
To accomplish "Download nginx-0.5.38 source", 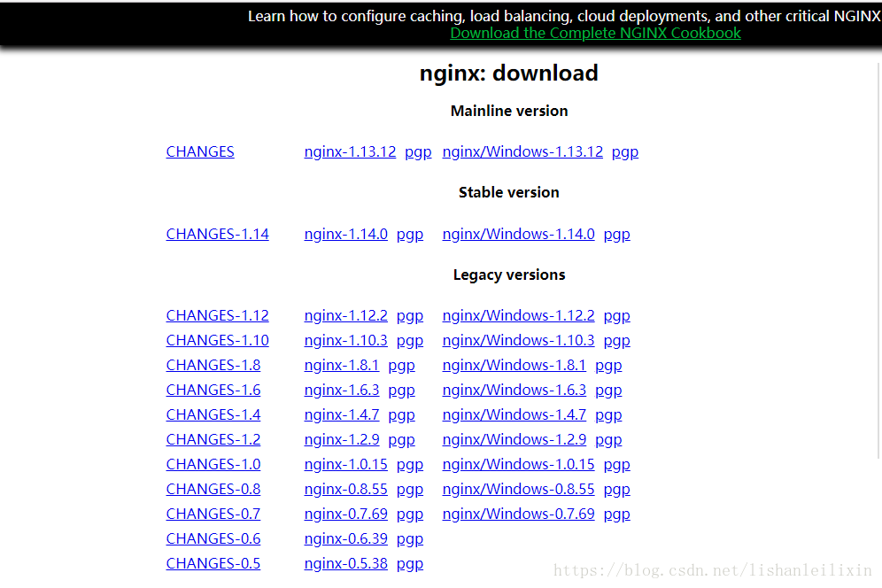I will pos(346,563).
